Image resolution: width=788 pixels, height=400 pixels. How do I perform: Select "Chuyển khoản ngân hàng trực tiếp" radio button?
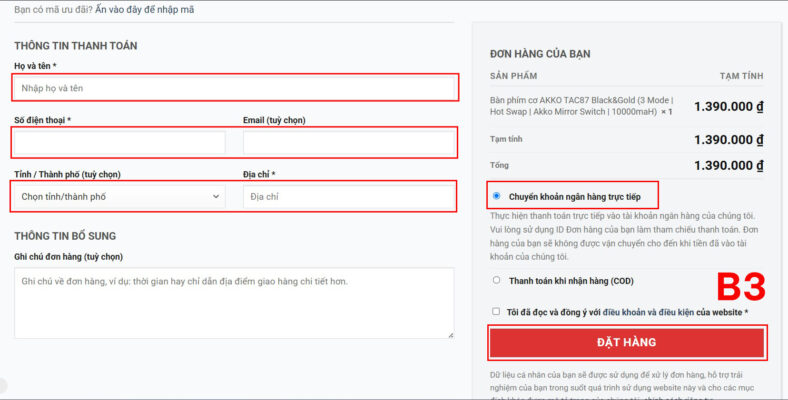497,196
